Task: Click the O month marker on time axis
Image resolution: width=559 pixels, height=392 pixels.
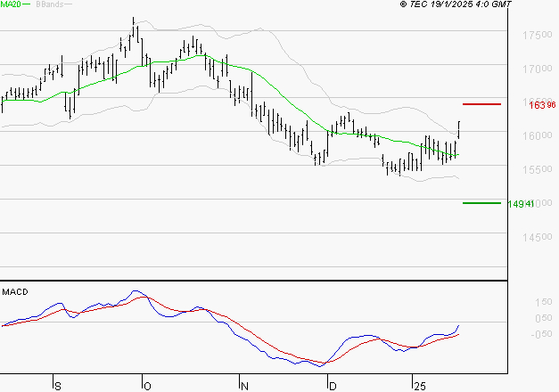Action: 147,387
